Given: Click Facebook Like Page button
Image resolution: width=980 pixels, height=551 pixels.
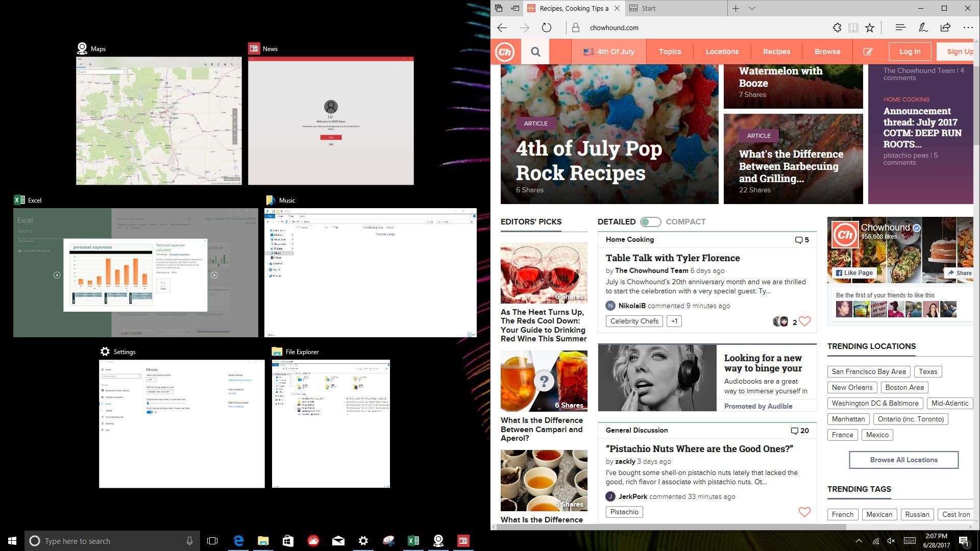Looking at the screenshot, I should (x=854, y=273).
